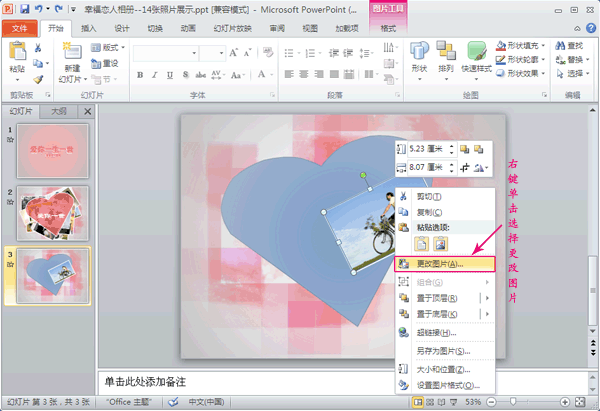Open the Shapes gallery
The image size is (600, 411).
[x=419, y=61]
